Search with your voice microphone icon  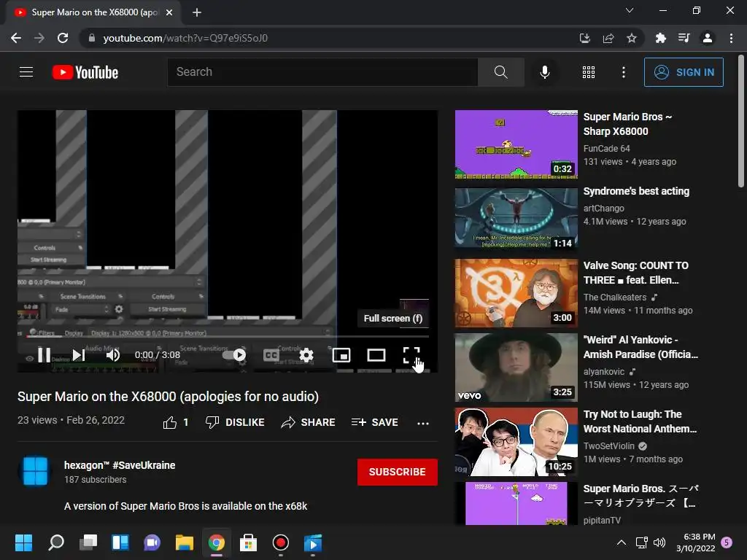tap(544, 72)
